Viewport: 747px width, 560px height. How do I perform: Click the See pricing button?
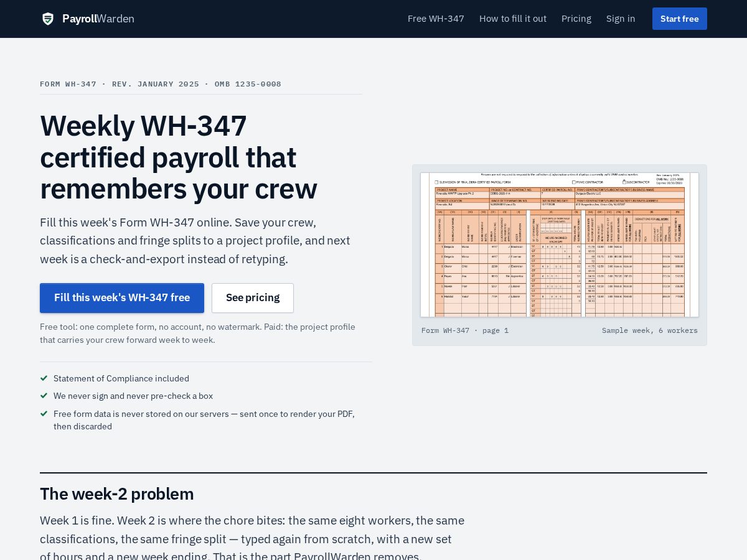click(x=253, y=298)
